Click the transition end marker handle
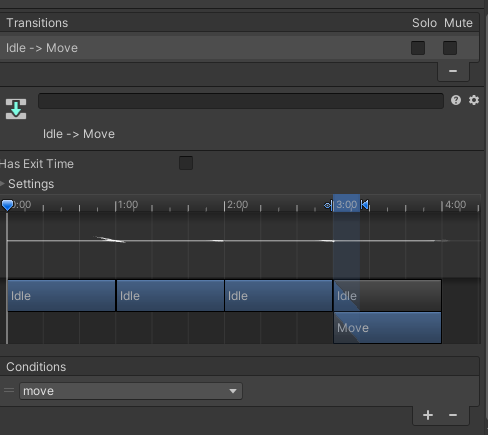This screenshot has height=435, width=488. click(x=365, y=205)
